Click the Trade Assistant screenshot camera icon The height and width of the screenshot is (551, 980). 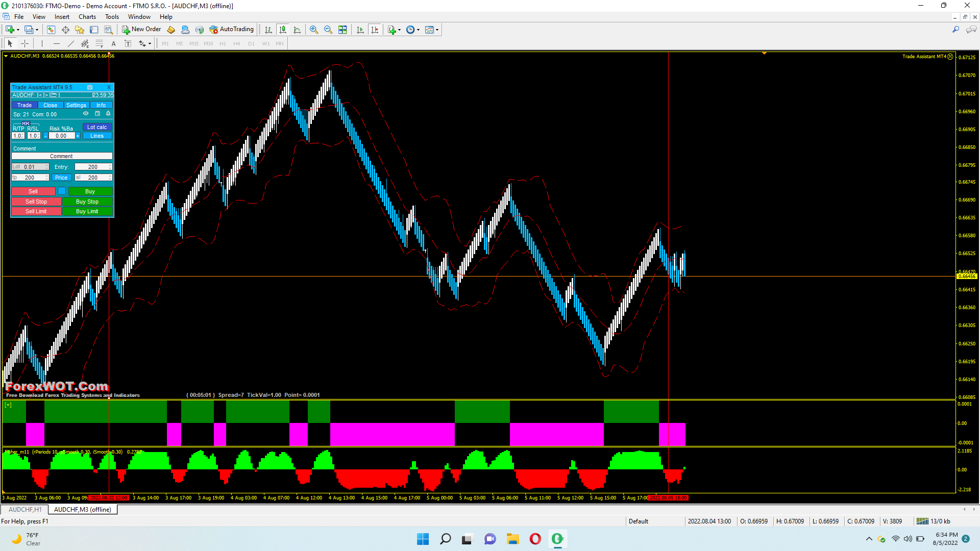click(x=90, y=87)
